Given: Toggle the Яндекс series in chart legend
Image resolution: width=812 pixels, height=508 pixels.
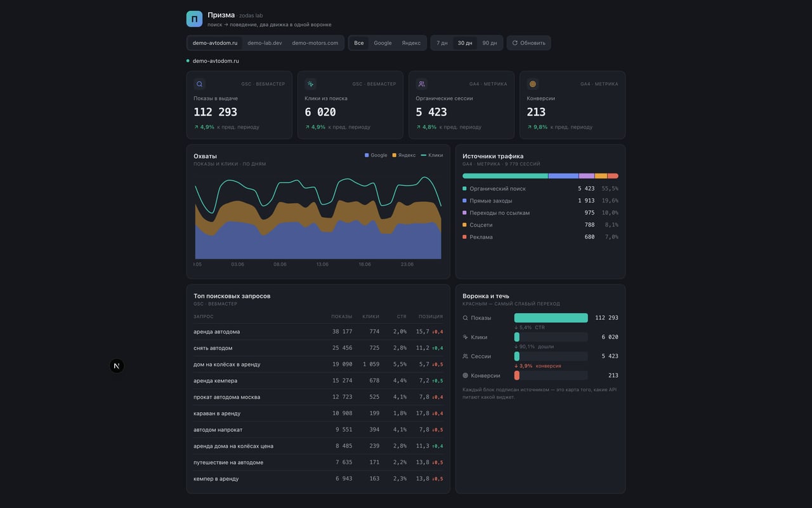Looking at the screenshot, I should pos(404,155).
